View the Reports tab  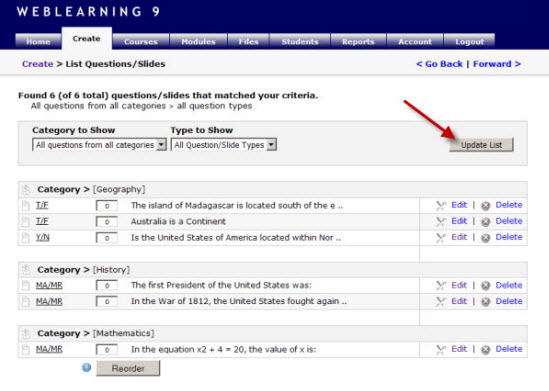(358, 41)
